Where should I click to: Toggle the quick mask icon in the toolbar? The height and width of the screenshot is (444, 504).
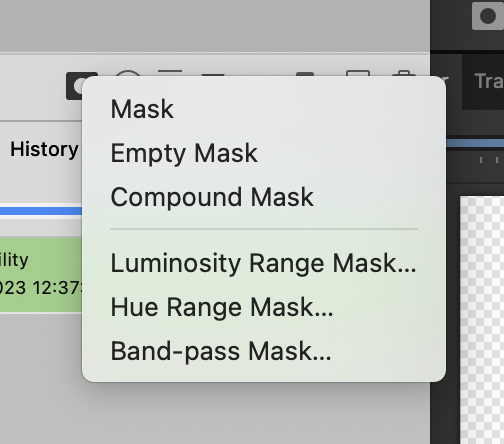pos(488,15)
